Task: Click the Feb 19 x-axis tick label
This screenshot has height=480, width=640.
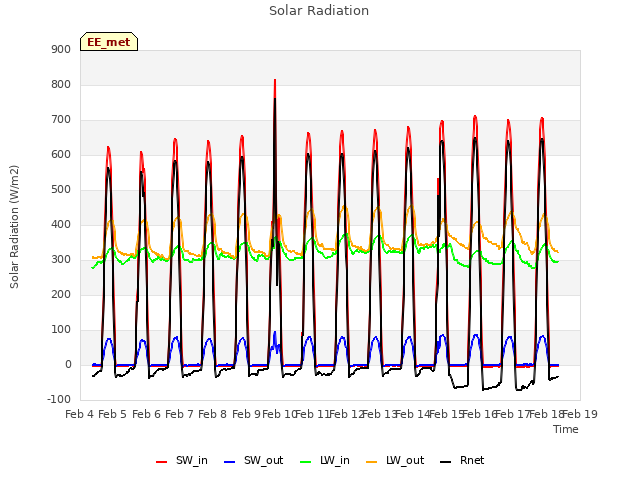Action: (580, 414)
